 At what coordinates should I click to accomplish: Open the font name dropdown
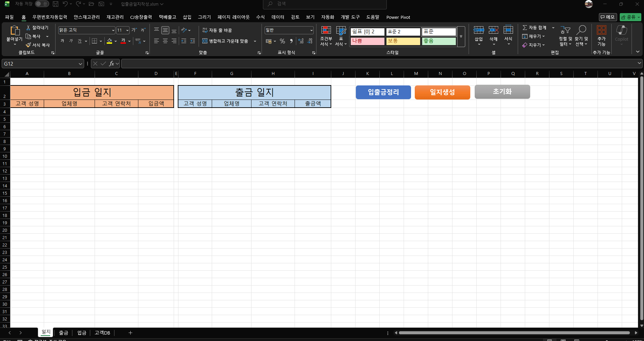[113, 30]
